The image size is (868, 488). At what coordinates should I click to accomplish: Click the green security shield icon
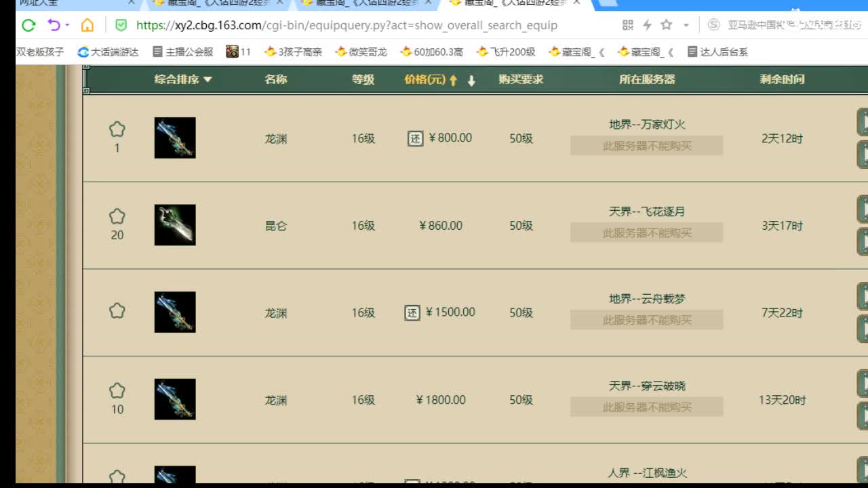[121, 26]
